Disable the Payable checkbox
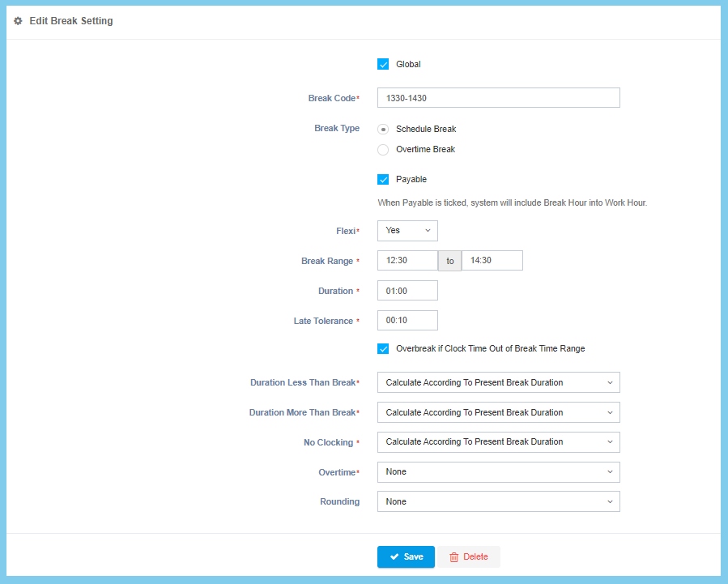The width and height of the screenshot is (728, 584). click(x=383, y=179)
